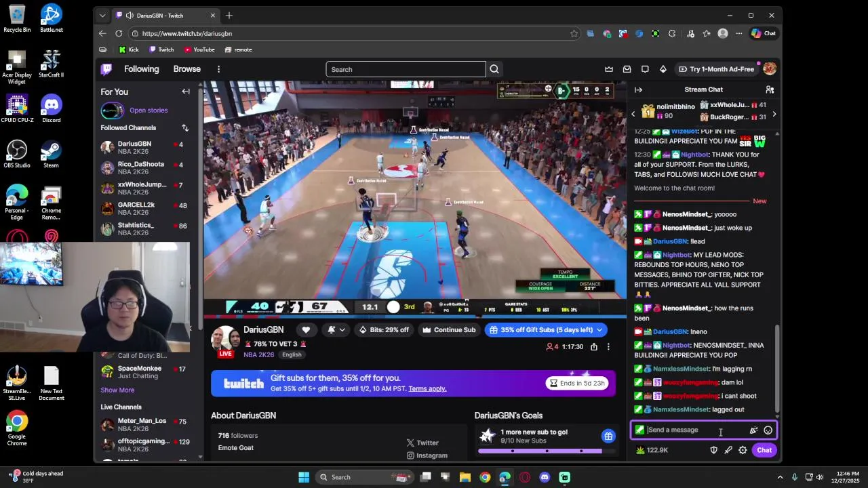Open three-dot menu next to Browse
The image size is (868, 488).
pyautogui.click(x=218, y=69)
